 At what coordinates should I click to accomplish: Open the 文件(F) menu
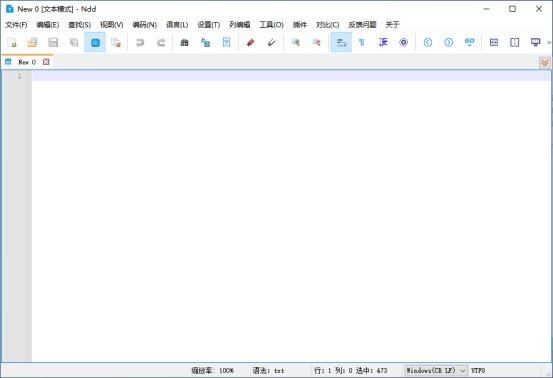(x=16, y=25)
